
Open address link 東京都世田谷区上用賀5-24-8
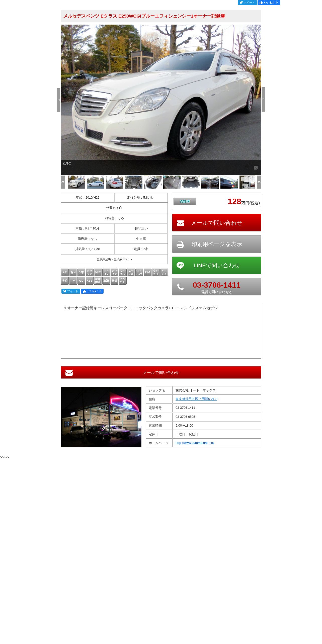tap(196, 399)
